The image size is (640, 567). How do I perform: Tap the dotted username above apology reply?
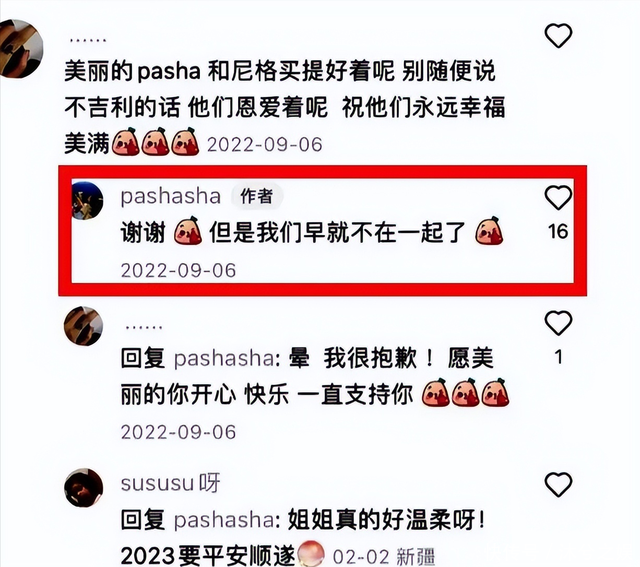[x=144, y=327]
